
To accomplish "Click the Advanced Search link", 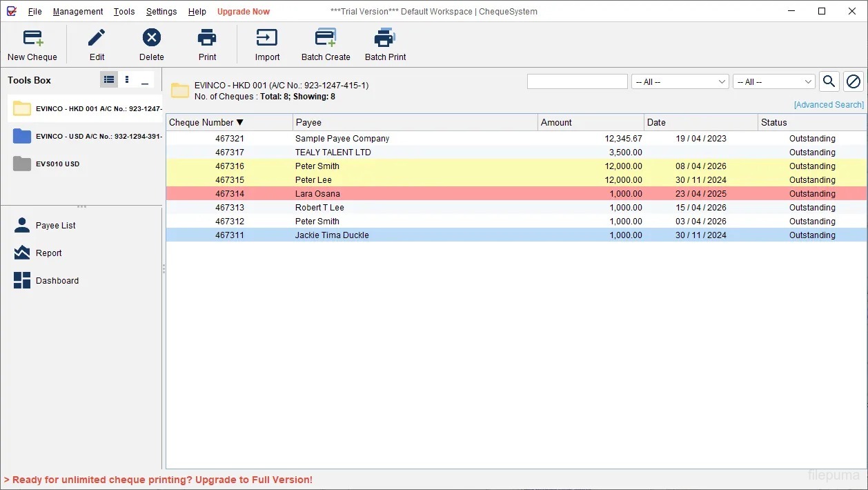I will tap(828, 105).
